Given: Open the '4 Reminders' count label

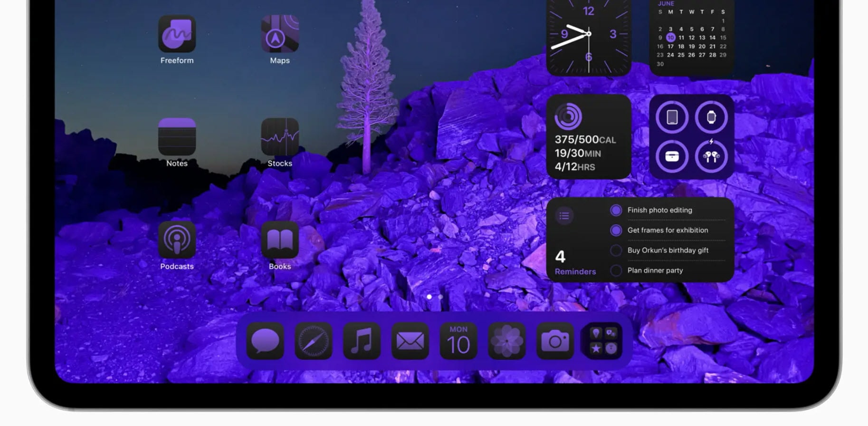Looking at the screenshot, I should pyautogui.click(x=575, y=263).
